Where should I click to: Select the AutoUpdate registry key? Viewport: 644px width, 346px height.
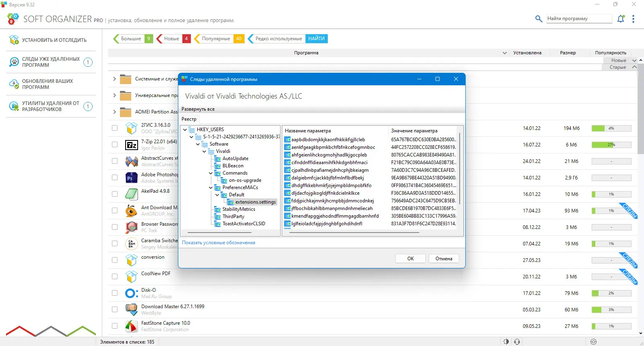click(x=235, y=159)
